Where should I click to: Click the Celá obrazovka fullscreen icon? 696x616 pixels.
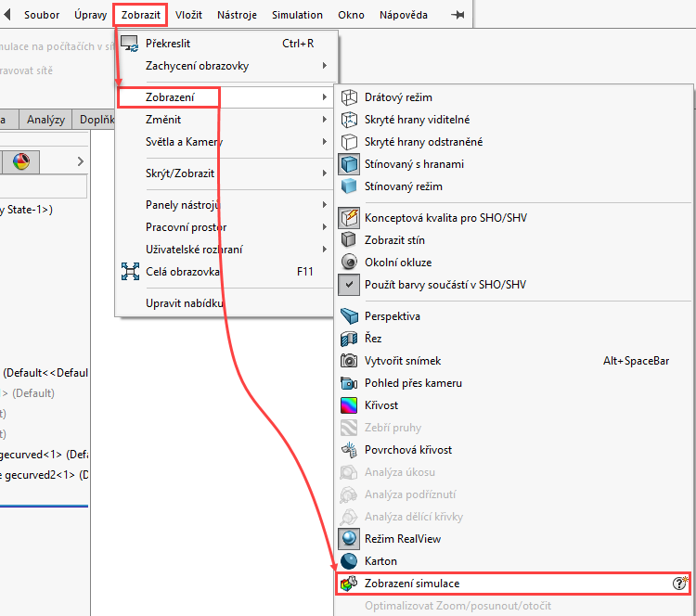(130, 271)
